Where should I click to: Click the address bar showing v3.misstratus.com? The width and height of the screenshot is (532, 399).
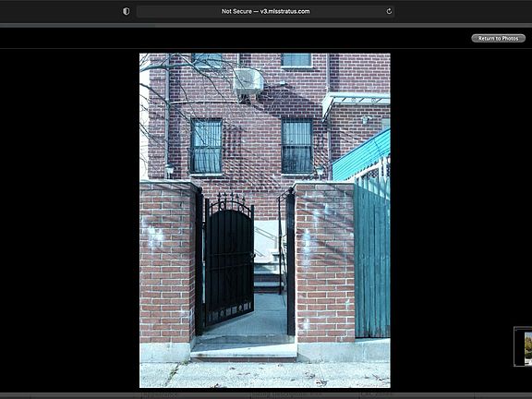coord(265,11)
